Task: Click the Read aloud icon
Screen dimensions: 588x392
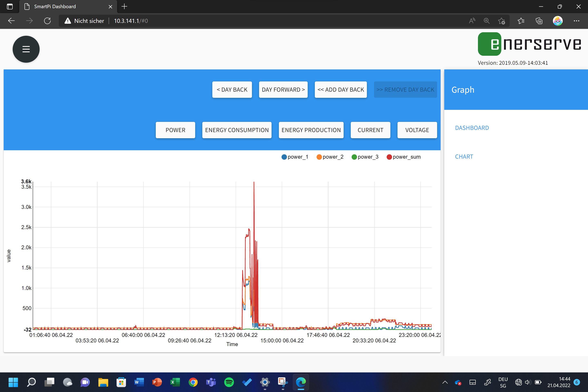Action: (x=472, y=21)
